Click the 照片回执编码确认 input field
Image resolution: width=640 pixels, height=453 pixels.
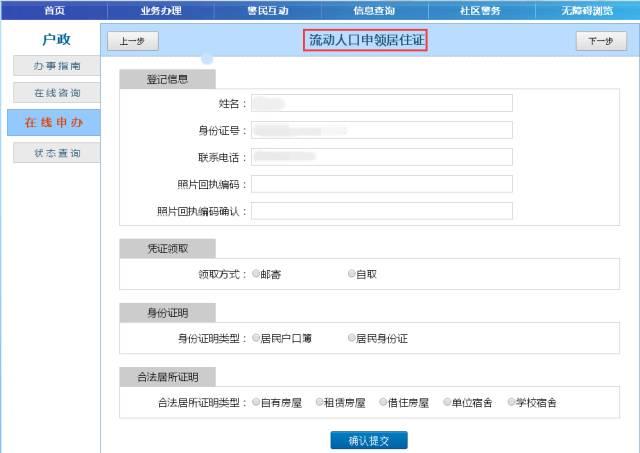click(382, 211)
